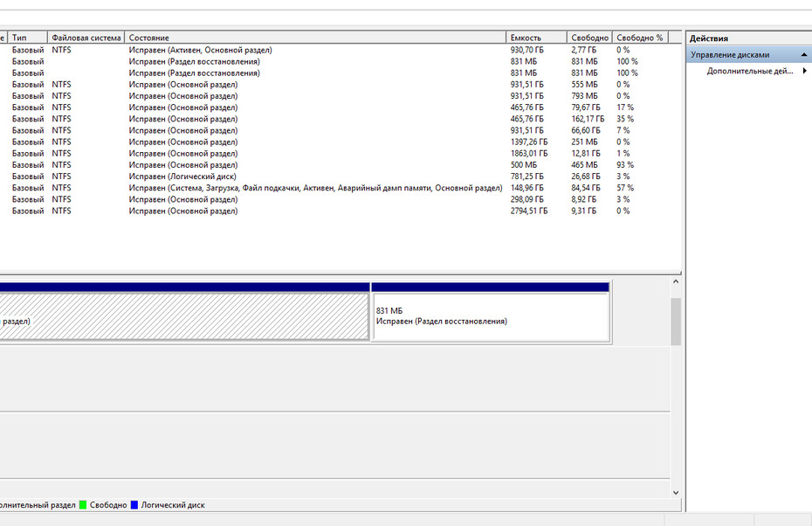Image resolution: width=812 pixels, height=526 pixels.
Task: Sort by Свободно column header
Action: pyautogui.click(x=589, y=38)
